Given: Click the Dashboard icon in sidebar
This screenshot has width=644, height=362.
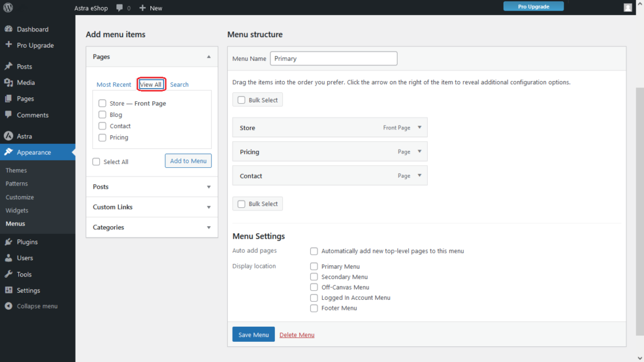Looking at the screenshot, I should point(9,29).
